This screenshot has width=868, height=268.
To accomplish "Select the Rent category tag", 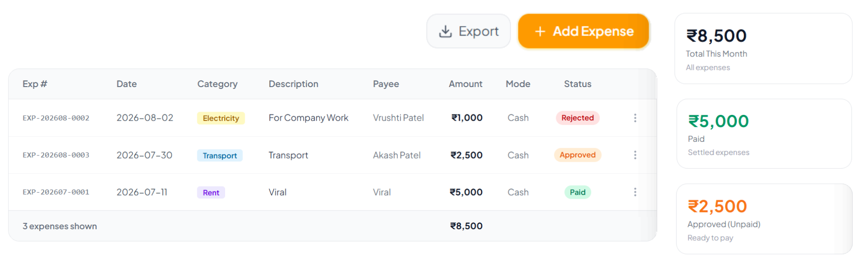I will [211, 192].
